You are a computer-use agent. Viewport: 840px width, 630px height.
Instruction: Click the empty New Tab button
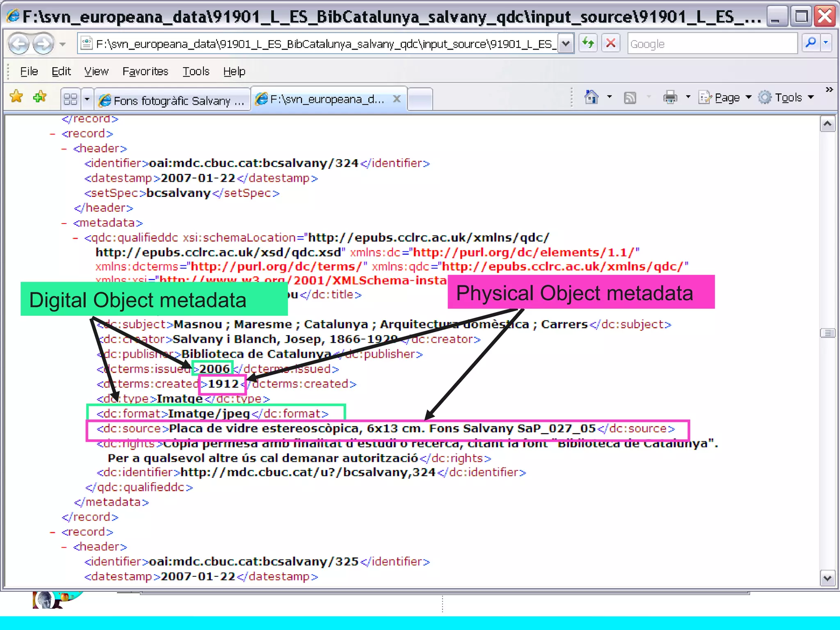(x=420, y=99)
